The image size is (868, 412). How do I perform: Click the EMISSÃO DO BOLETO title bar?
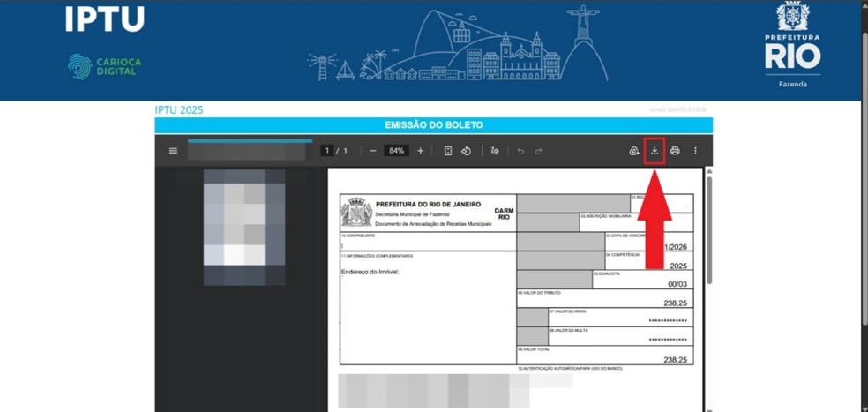(x=433, y=125)
